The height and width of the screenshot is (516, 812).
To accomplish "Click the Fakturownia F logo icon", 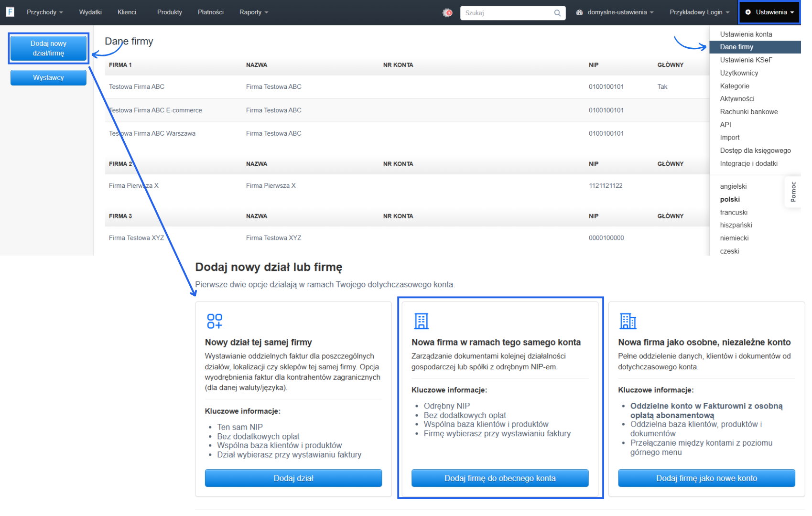I will [x=10, y=12].
